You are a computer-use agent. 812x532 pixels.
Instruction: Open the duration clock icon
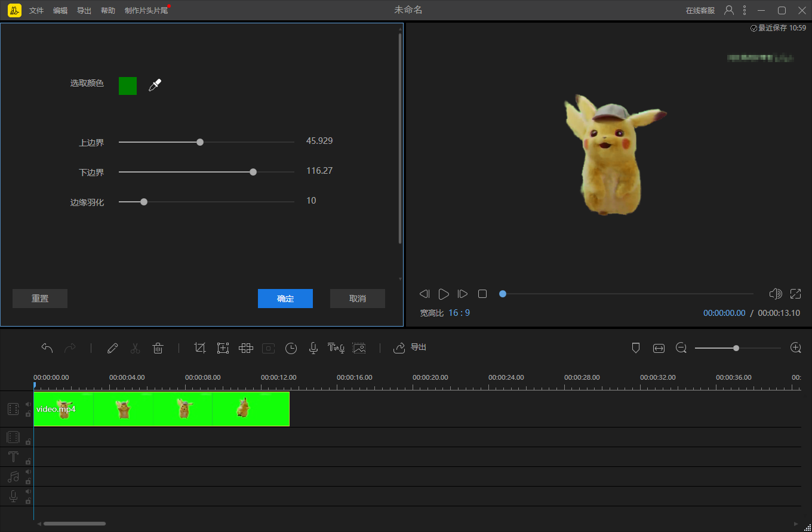click(291, 348)
